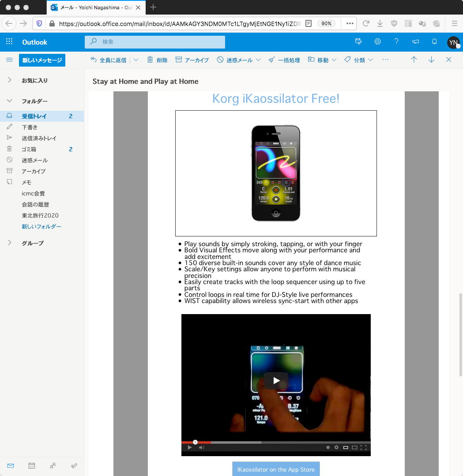Viewport: 463px width, 476px height.
Task: Click the iKaossilator on the App Store button
Action: [276, 469]
